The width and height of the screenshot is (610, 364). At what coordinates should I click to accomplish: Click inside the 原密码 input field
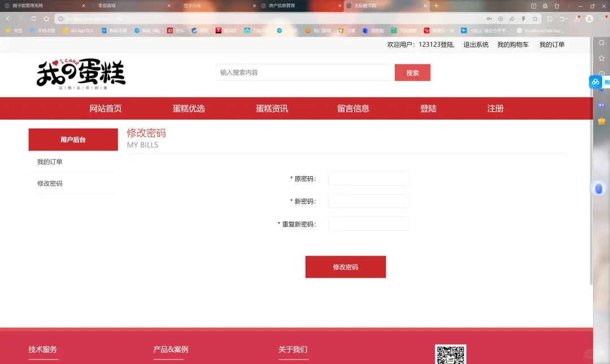click(x=368, y=178)
